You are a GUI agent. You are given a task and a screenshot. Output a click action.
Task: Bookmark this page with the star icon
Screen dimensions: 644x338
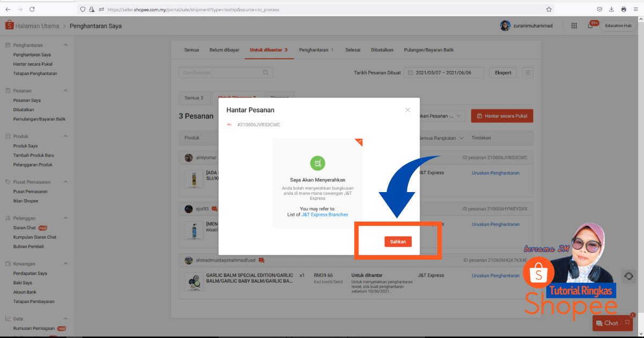tap(548, 9)
